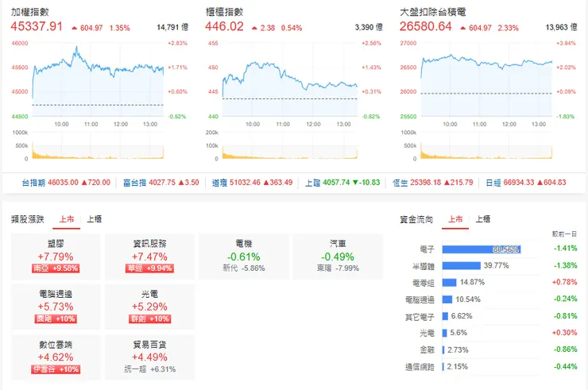Image resolution: width=588 pixels, height=390 pixels.
Task: Open the 電機 sector tile
Action: [244, 257]
